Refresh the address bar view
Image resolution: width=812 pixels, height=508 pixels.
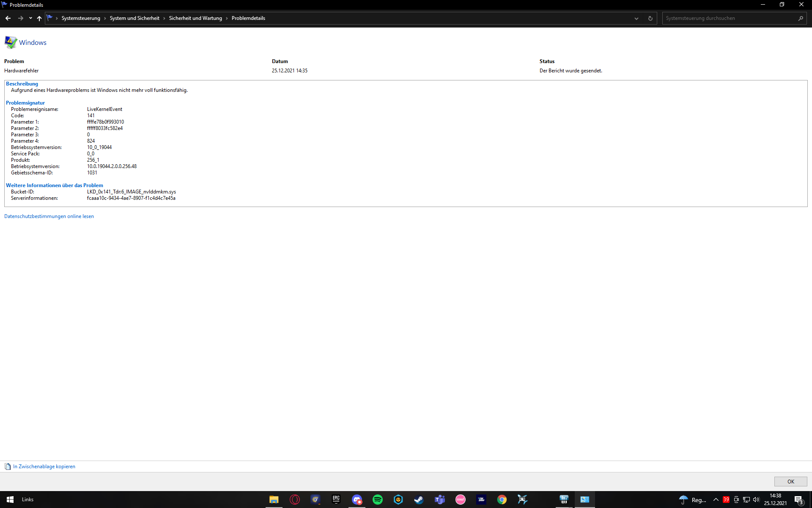(x=650, y=18)
